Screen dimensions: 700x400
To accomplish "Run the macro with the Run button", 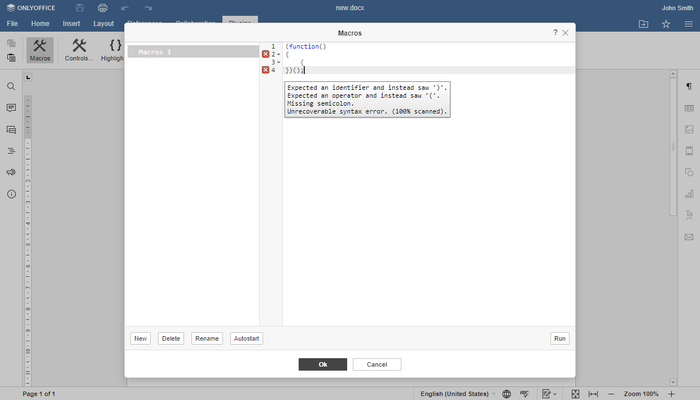I will pyautogui.click(x=560, y=338).
